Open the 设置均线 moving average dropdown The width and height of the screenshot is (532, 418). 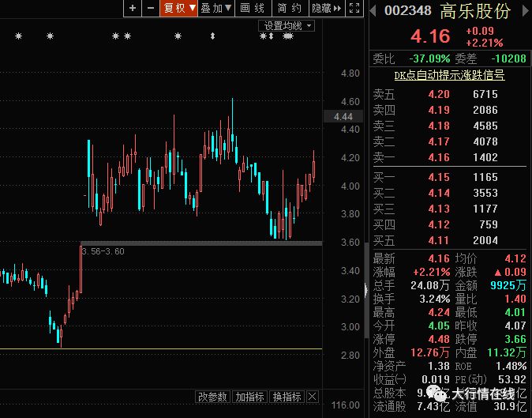(x=287, y=26)
